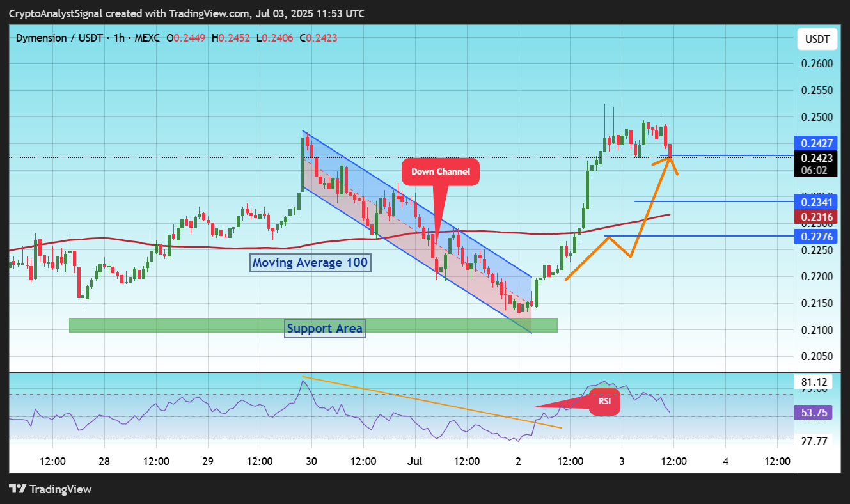Click the 0.2500 price axis value
The image size is (850, 504).
[x=817, y=117]
